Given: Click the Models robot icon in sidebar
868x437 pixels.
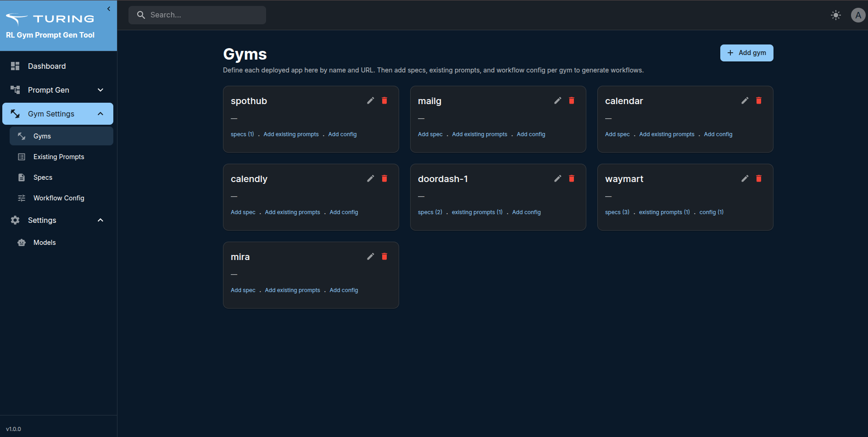Looking at the screenshot, I should pyautogui.click(x=22, y=242).
